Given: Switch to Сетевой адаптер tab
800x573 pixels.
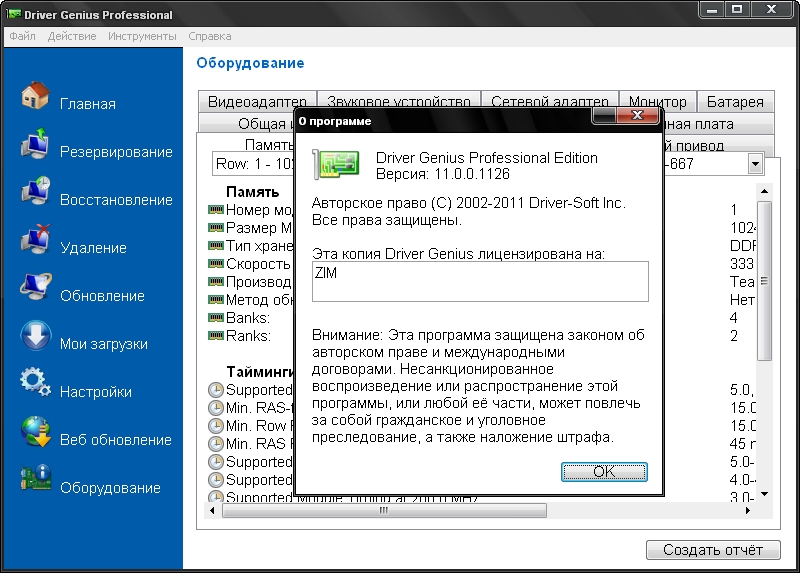Looking at the screenshot, I should [x=549, y=102].
